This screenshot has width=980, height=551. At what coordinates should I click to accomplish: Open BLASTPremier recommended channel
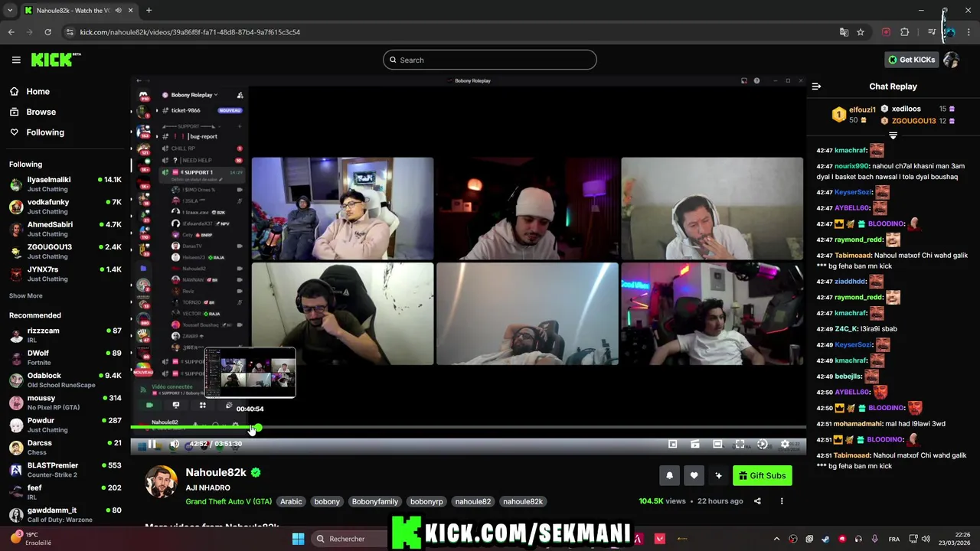(x=65, y=470)
